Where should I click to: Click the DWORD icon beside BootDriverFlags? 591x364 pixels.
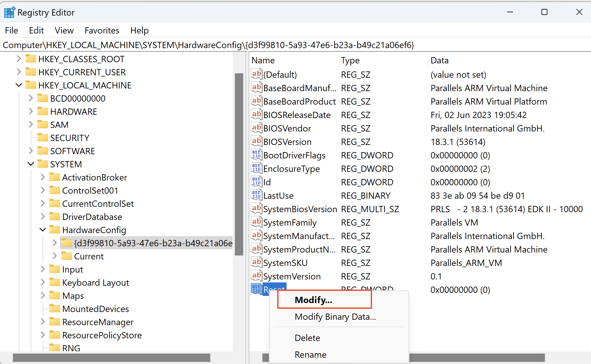[x=256, y=155]
